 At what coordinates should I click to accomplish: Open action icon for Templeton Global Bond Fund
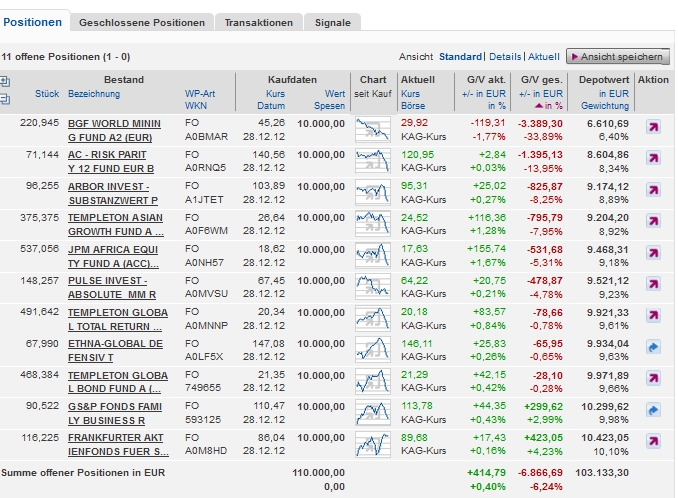(x=653, y=379)
